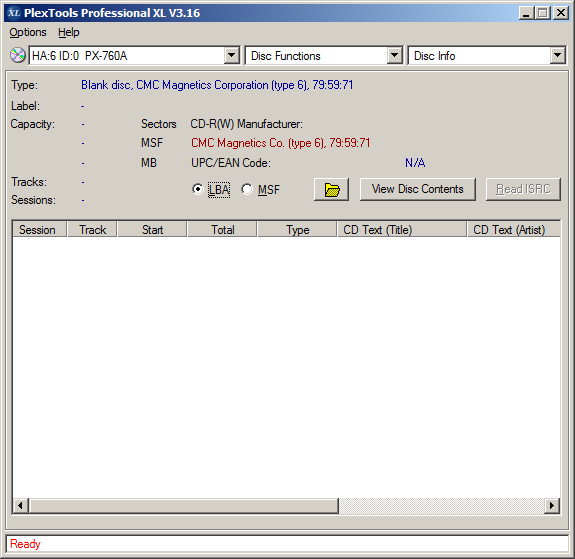The width and height of the screenshot is (575, 559).
Task: Click the Type column header in the track table
Action: point(297,230)
